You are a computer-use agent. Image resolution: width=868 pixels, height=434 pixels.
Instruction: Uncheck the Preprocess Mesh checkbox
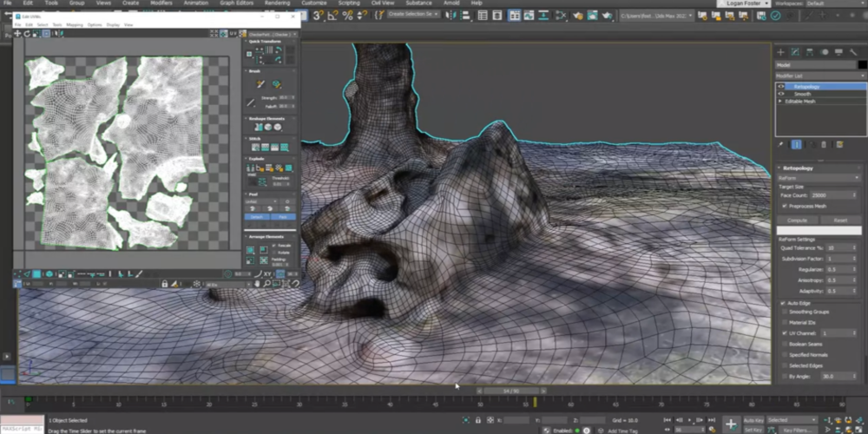[x=785, y=206]
